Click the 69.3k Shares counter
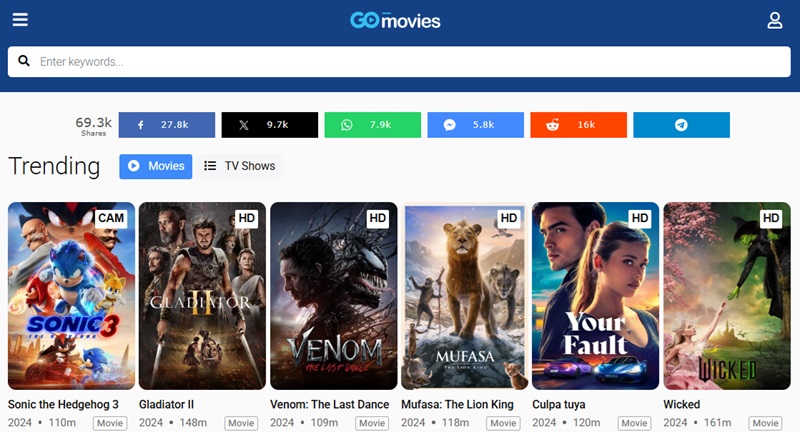Screen dimensions: 800x432 click(93, 125)
